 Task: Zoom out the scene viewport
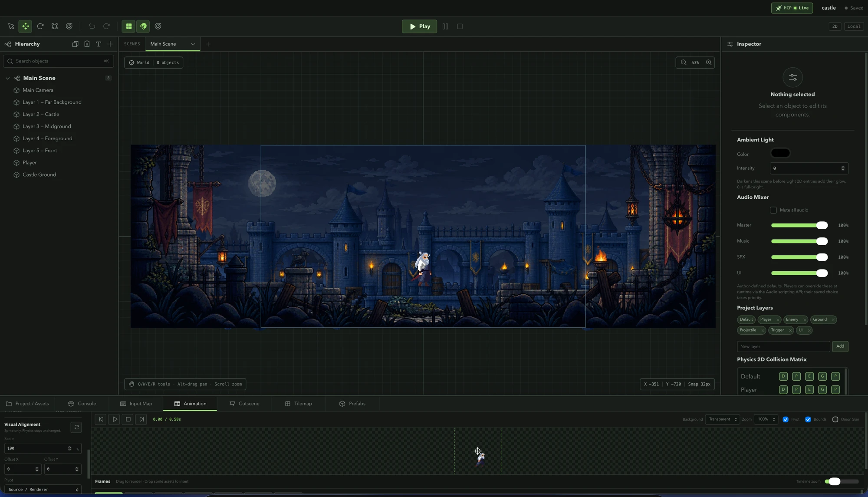point(684,63)
